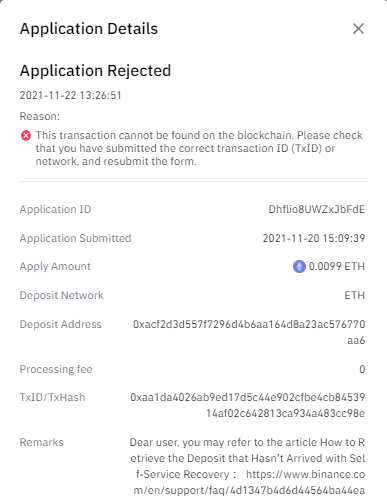
Task: Click the TxID/TxHash value
Action: click(x=248, y=405)
